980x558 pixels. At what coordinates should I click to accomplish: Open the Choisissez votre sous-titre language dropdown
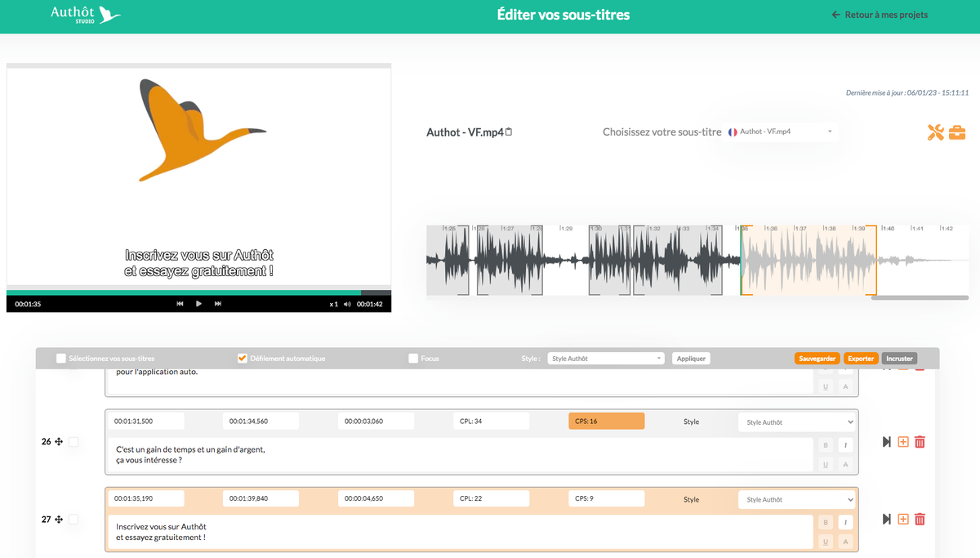(782, 132)
